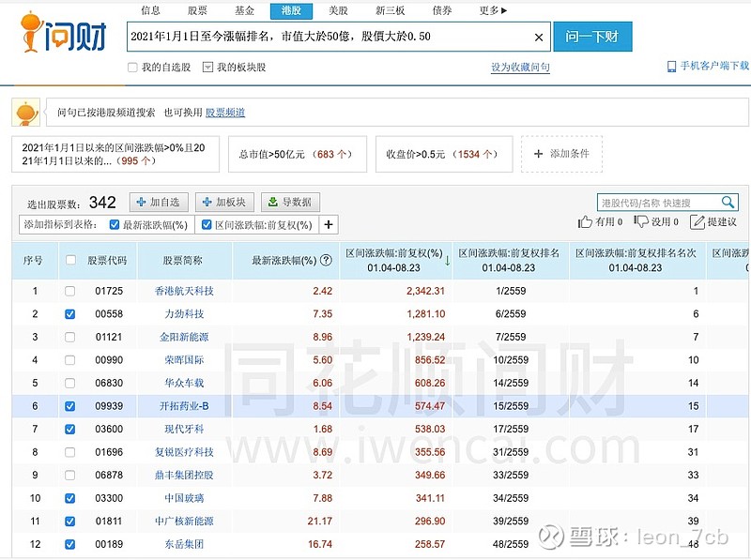
Task: Click the plus button to add indicator column
Action: (x=329, y=225)
